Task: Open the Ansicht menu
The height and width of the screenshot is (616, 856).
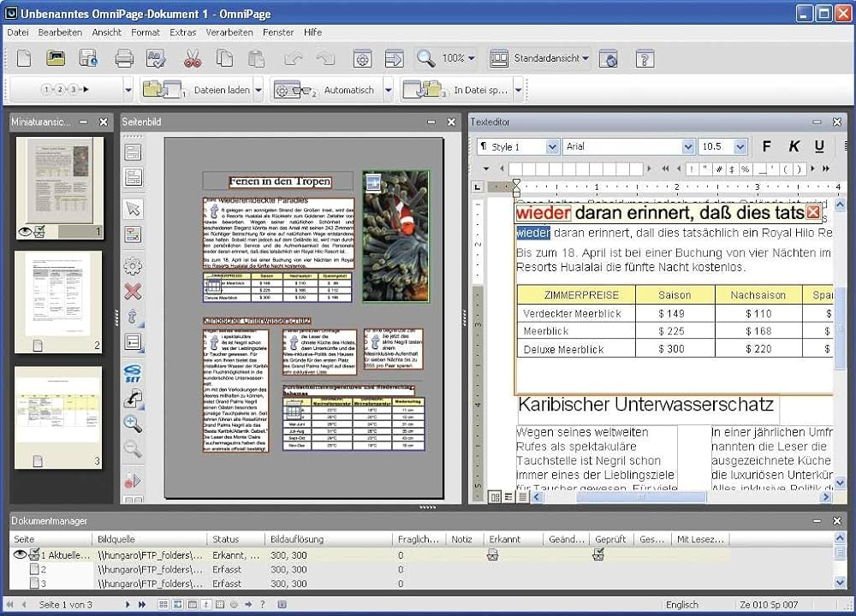Action: click(107, 33)
